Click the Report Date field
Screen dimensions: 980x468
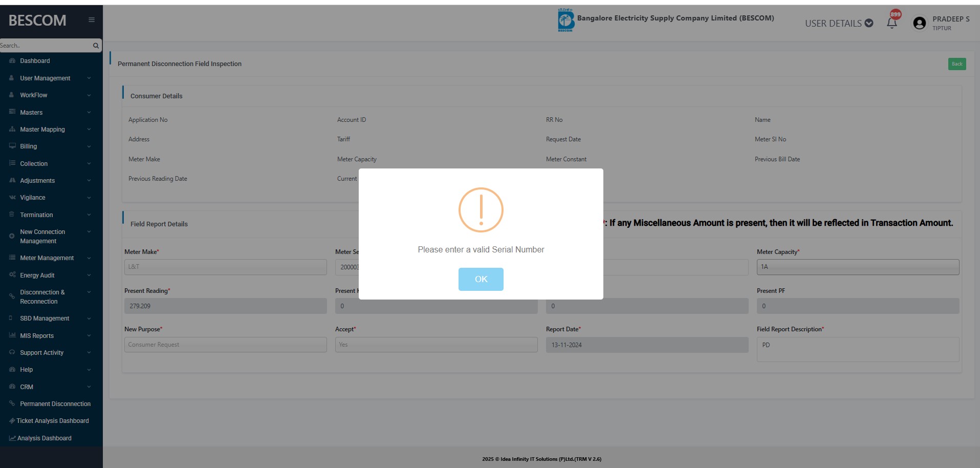click(x=647, y=345)
